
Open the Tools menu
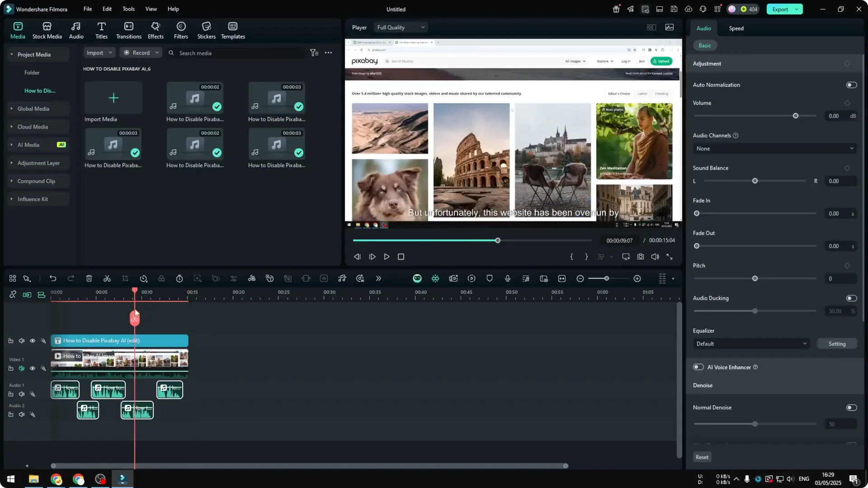point(128,9)
